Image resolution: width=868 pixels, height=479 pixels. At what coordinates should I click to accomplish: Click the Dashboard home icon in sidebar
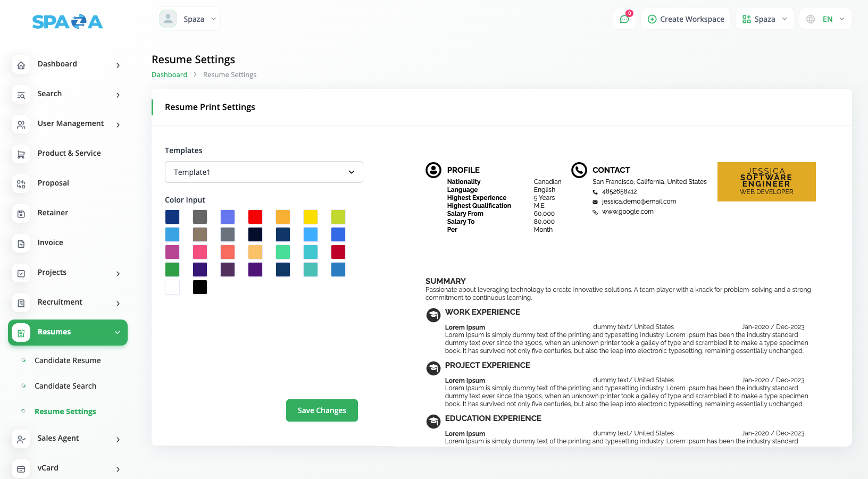tap(21, 65)
